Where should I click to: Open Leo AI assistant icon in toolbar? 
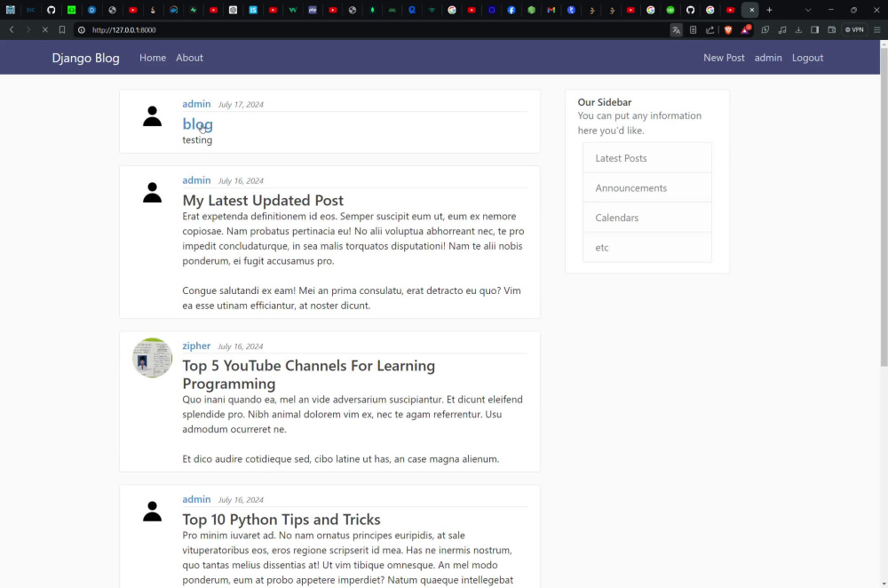765,30
